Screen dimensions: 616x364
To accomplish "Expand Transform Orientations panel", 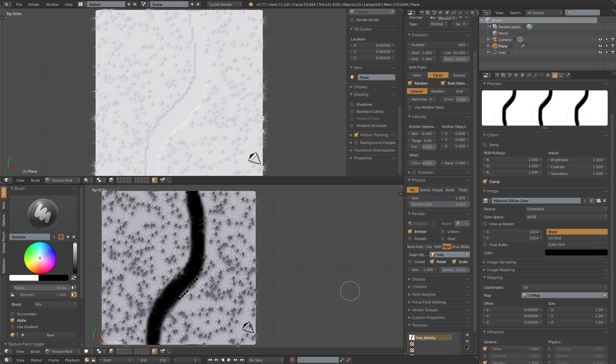I will tap(351, 150).
